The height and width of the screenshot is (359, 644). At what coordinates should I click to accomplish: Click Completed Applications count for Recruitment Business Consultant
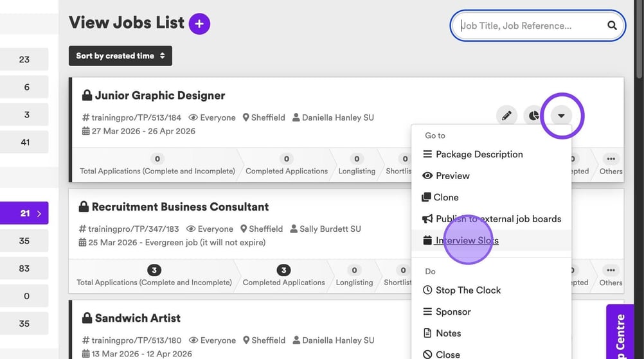(283, 270)
